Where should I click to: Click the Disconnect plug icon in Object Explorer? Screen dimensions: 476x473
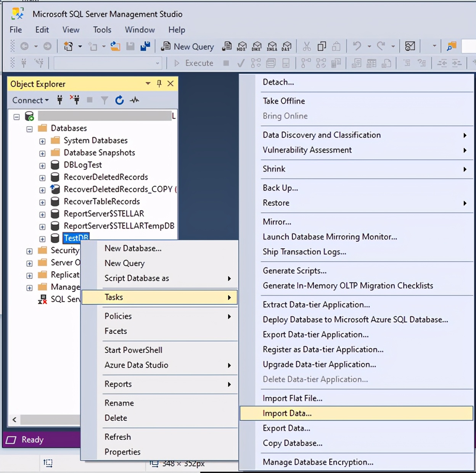[x=75, y=100]
